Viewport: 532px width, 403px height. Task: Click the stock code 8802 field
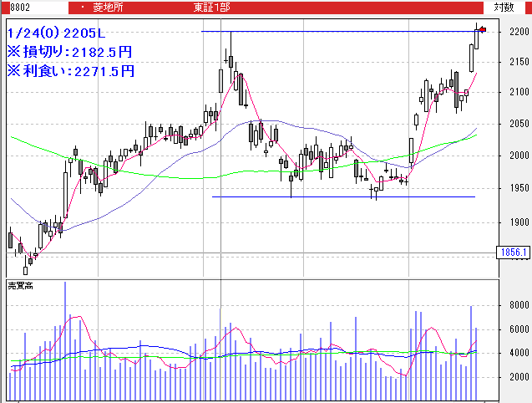[12, 7]
